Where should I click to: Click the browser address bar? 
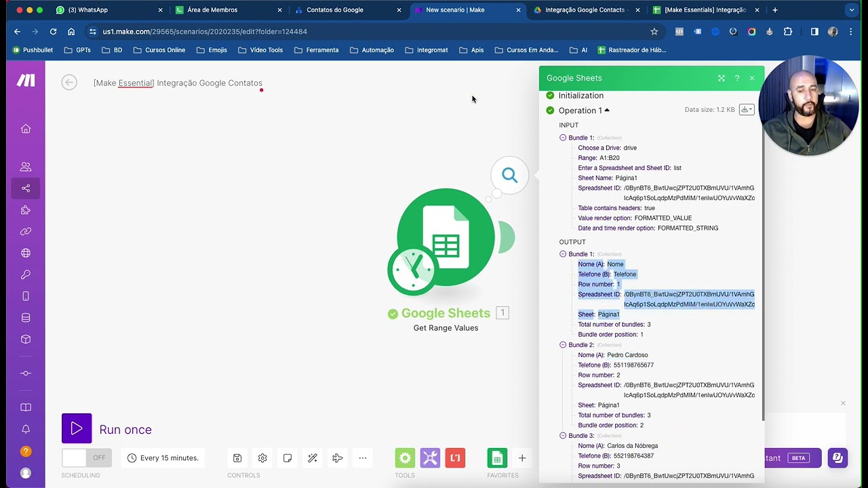[373, 32]
